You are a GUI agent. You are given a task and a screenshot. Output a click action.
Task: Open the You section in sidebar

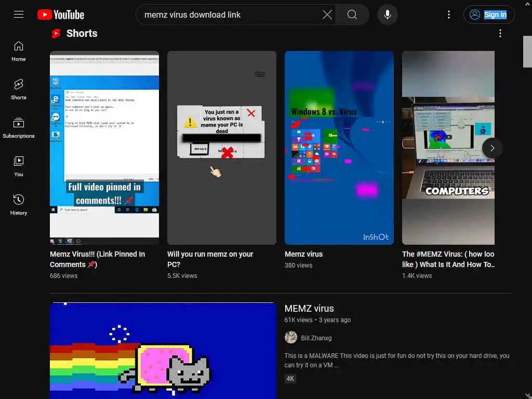pyautogui.click(x=19, y=167)
